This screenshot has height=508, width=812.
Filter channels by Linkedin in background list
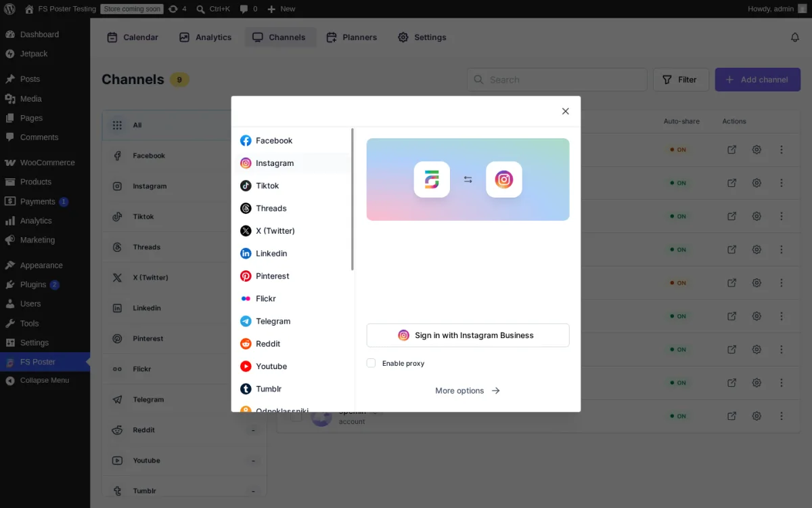click(x=184, y=308)
